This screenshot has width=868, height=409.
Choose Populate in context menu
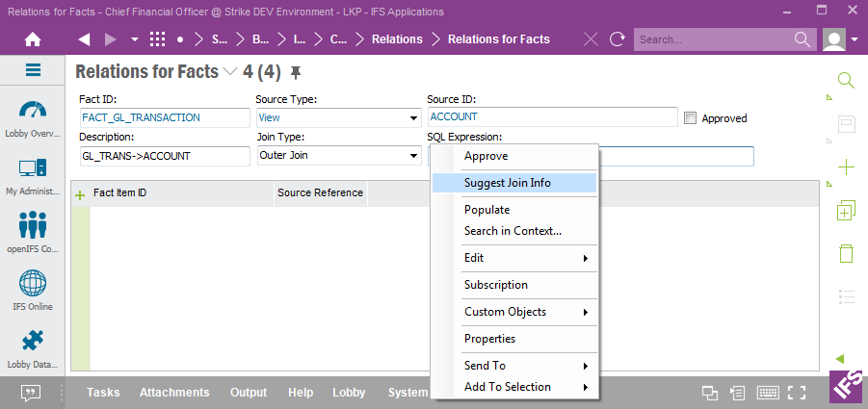coord(514,210)
